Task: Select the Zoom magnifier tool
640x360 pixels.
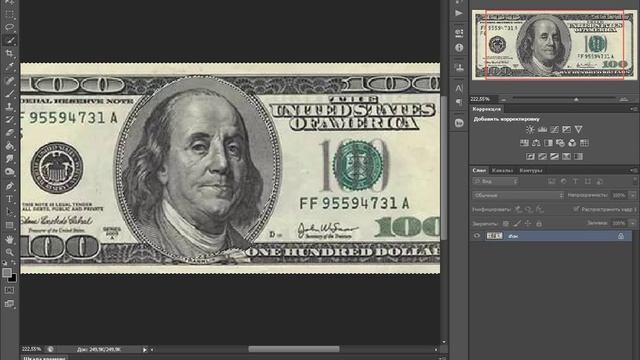Action: point(9,252)
